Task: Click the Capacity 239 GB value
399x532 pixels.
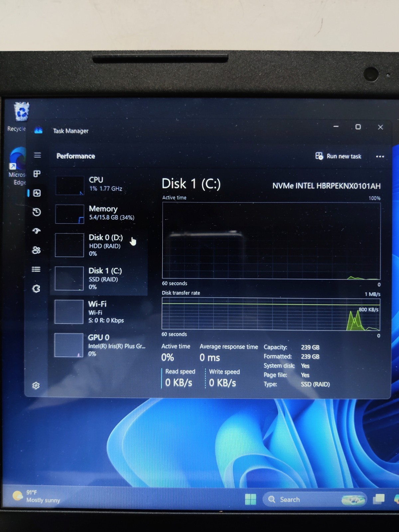Action: point(310,347)
